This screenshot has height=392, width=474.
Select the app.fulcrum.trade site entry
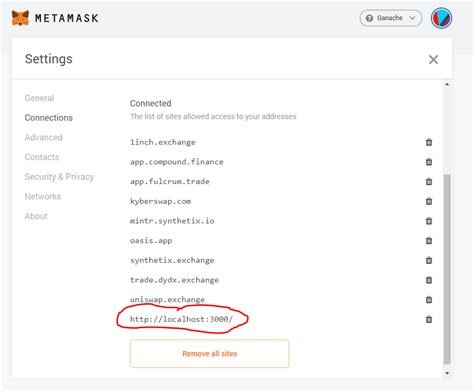tap(170, 181)
